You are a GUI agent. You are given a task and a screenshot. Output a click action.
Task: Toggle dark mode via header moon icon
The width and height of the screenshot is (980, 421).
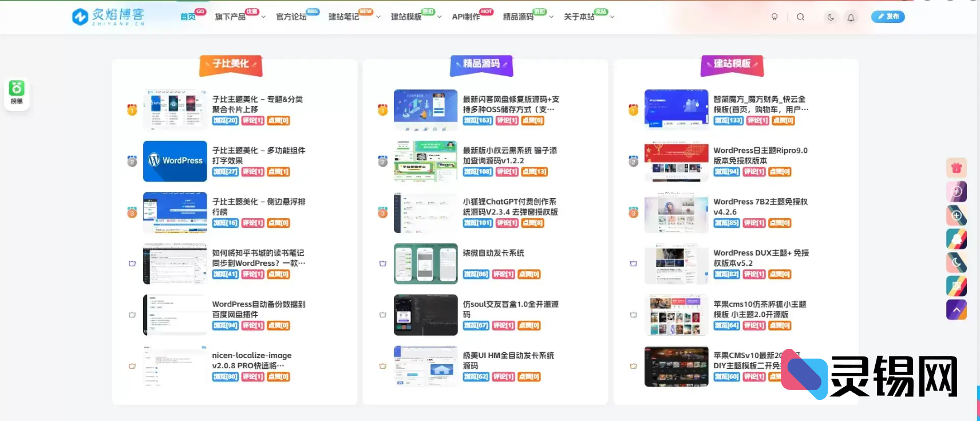tap(831, 17)
